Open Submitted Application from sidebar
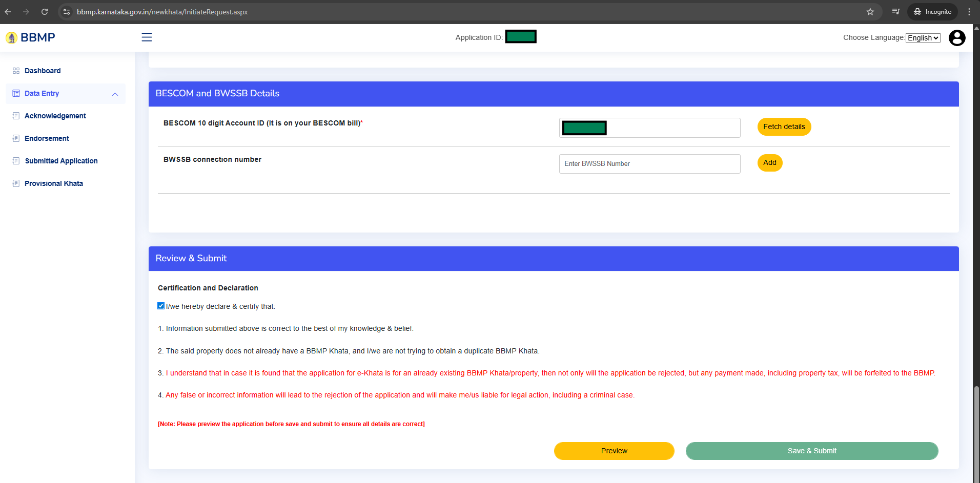 (x=61, y=161)
